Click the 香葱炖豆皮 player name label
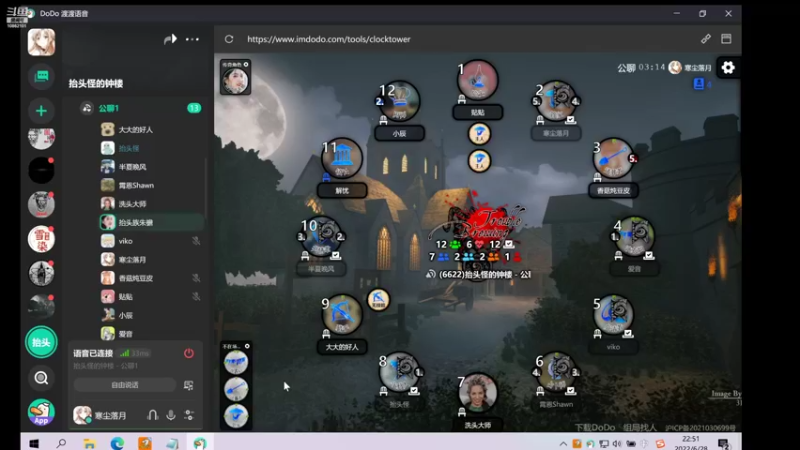The image size is (800, 450). click(613, 190)
